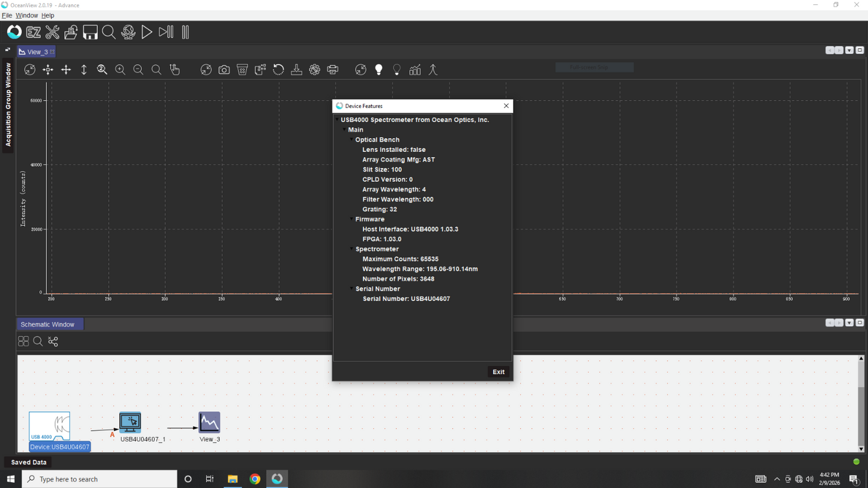Select the USB 4000 device node
Viewport: 868px width, 488px height.
[x=49, y=426]
